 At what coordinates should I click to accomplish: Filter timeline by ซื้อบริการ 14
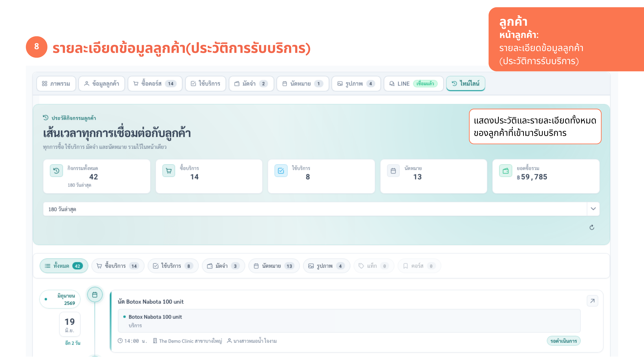coord(118,266)
